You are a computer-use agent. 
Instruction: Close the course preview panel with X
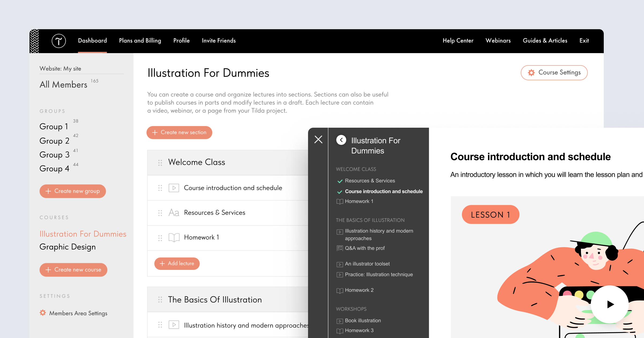[x=318, y=139]
